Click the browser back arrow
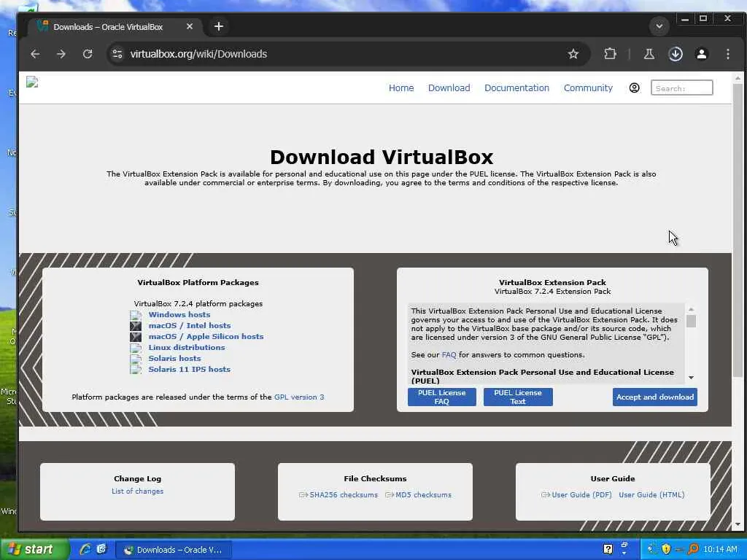The width and height of the screenshot is (747, 560). click(x=35, y=54)
